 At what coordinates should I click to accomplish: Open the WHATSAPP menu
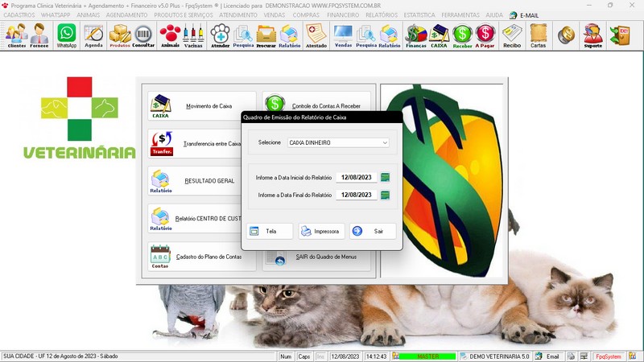(56, 15)
